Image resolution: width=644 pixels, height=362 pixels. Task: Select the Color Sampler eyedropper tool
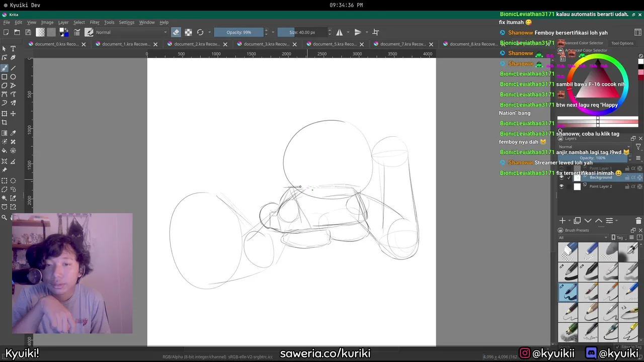[x=13, y=133]
